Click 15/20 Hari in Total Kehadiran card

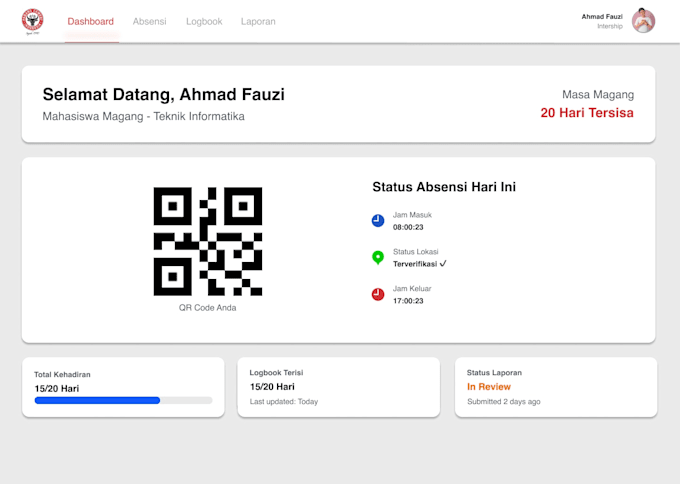coord(57,389)
